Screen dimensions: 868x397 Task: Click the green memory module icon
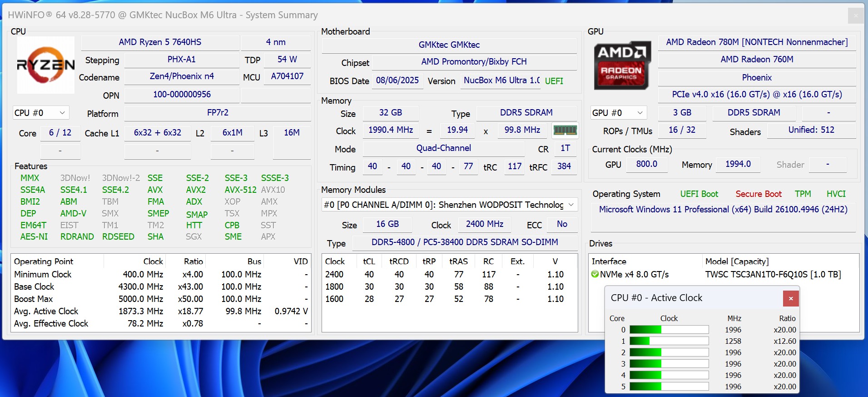[x=565, y=131]
